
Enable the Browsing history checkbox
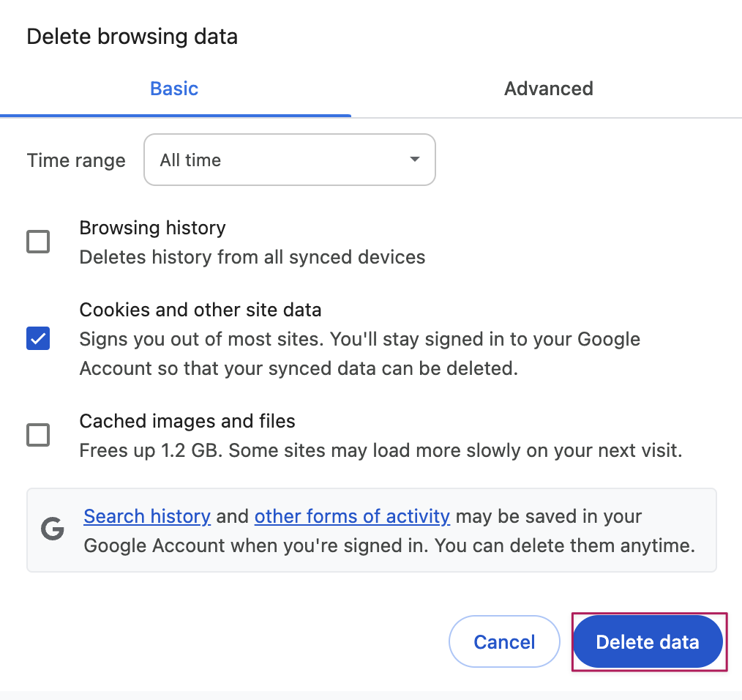[x=38, y=242]
